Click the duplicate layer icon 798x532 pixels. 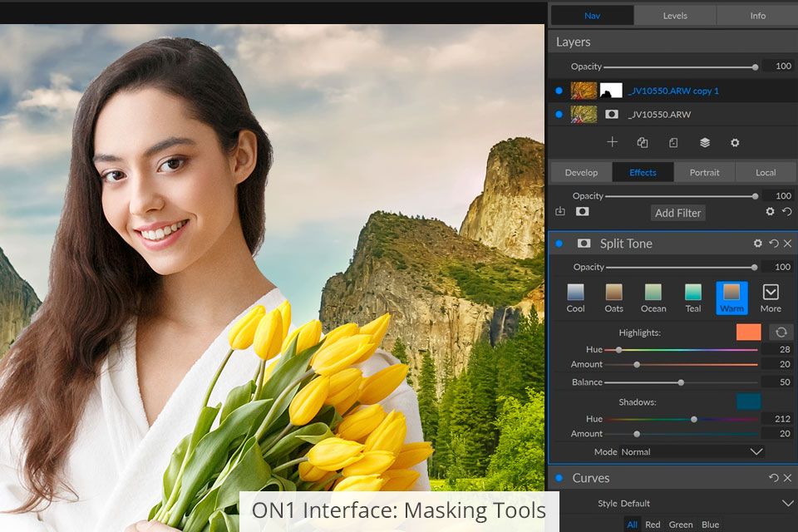(x=643, y=142)
